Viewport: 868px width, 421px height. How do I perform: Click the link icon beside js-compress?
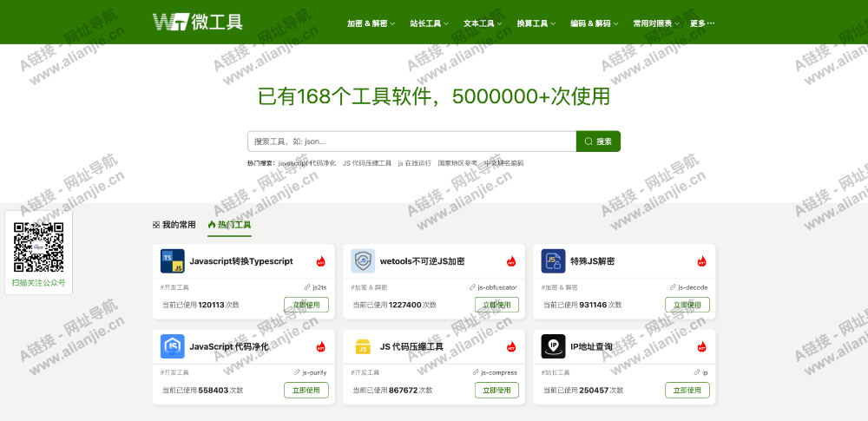coord(476,372)
